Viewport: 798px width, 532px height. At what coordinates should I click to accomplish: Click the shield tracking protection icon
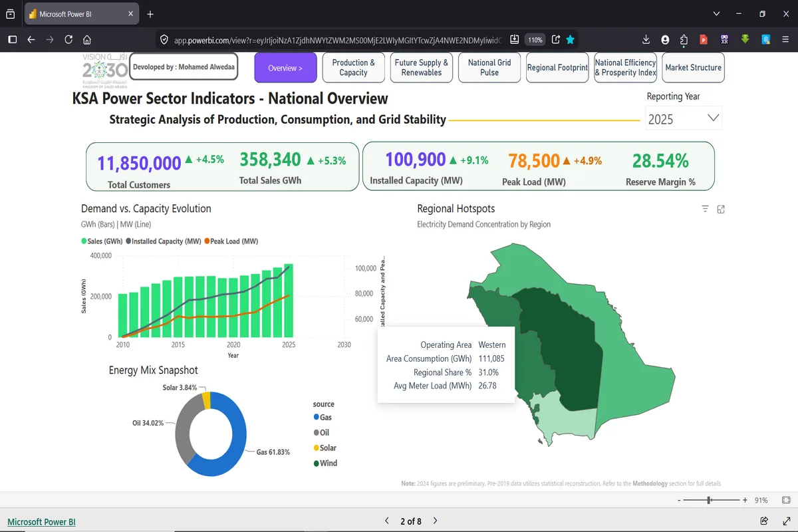click(164, 40)
